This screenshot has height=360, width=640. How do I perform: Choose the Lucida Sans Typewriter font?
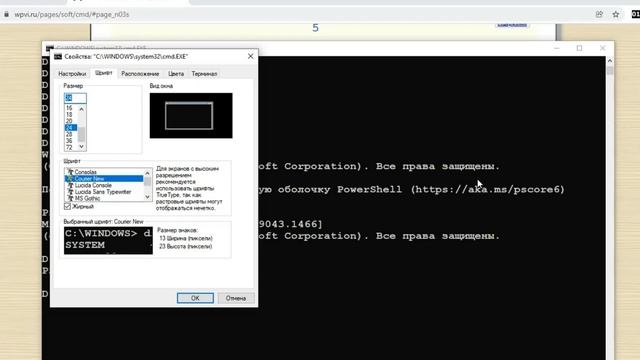[103, 192]
